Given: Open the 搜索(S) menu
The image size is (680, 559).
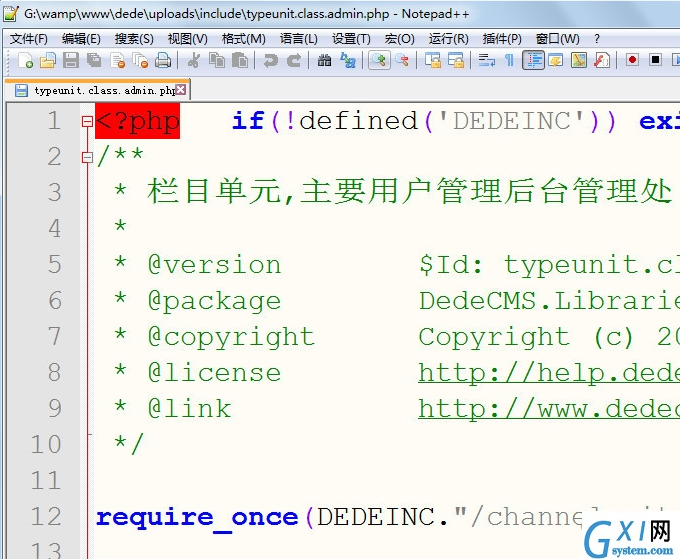Looking at the screenshot, I should [x=134, y=39].
